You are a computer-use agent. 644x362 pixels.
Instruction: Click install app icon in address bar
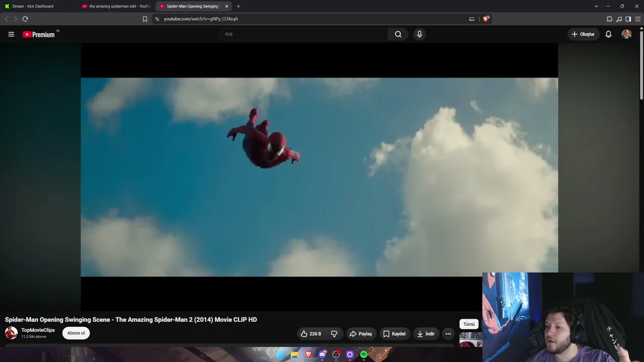(x=471, y=19)
